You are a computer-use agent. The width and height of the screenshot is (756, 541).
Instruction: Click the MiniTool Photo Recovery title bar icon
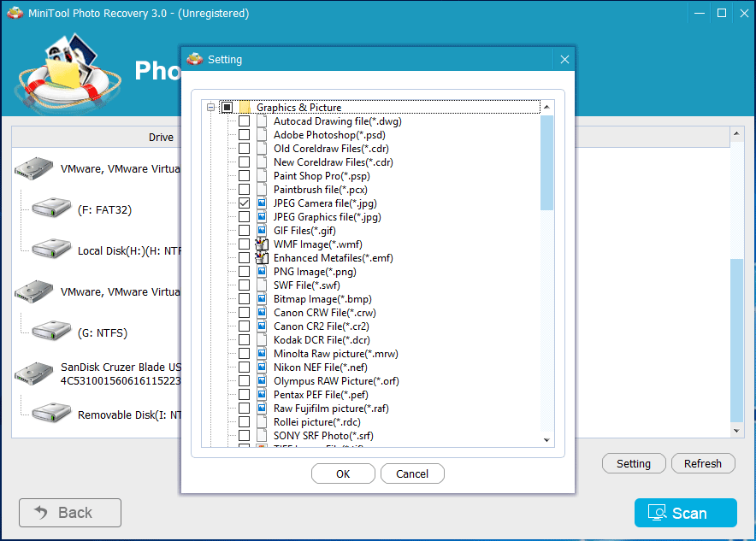[15, 13]
